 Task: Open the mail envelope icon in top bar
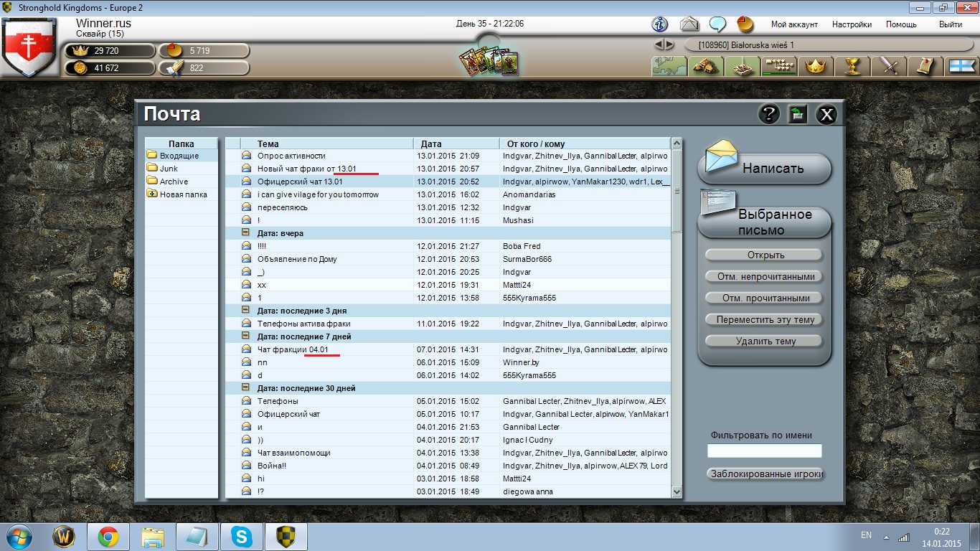(689, 24)
